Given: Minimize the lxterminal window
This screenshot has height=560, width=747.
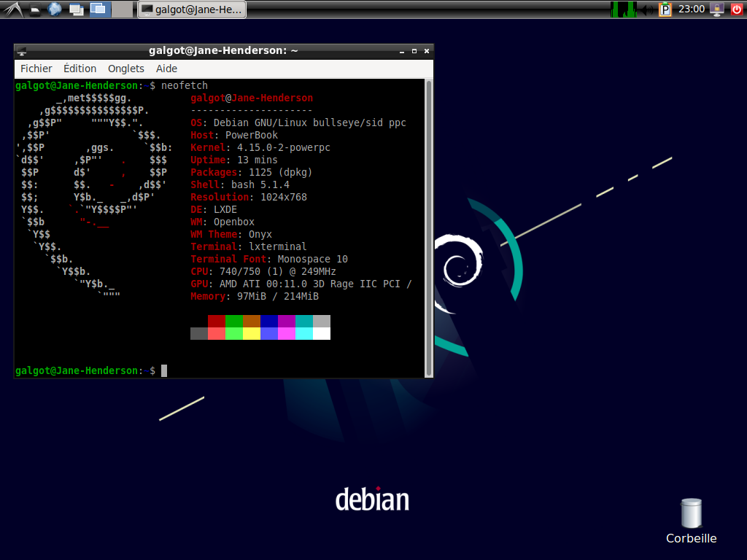Looking at the screenshot, I should (x=402, y=51).
